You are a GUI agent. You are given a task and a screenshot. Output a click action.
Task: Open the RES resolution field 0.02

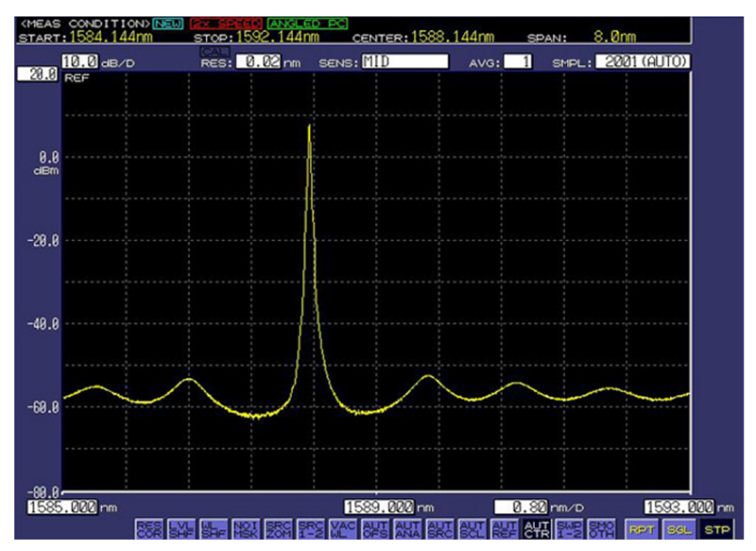(257, 61)
